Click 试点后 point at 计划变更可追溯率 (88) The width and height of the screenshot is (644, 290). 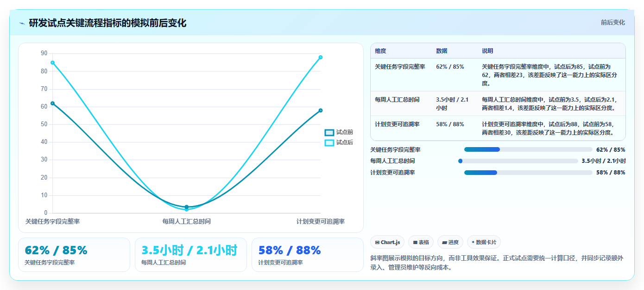[x=321, y=57]
